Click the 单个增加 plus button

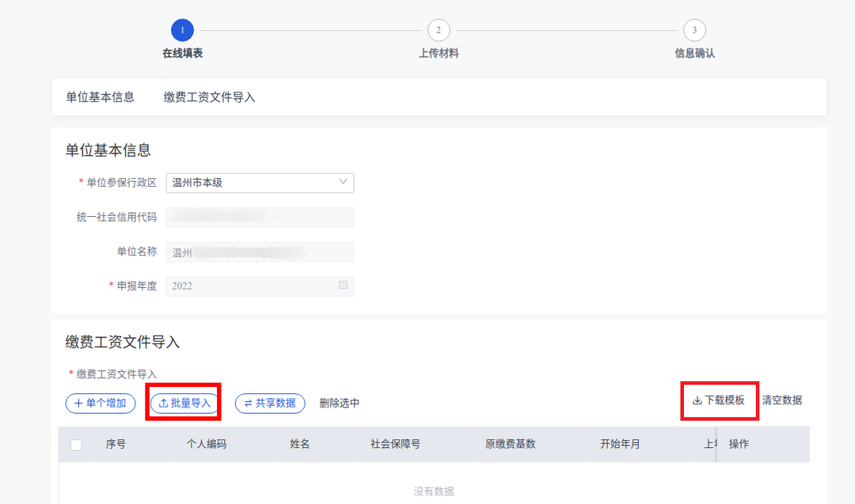(x=100, y=403)
